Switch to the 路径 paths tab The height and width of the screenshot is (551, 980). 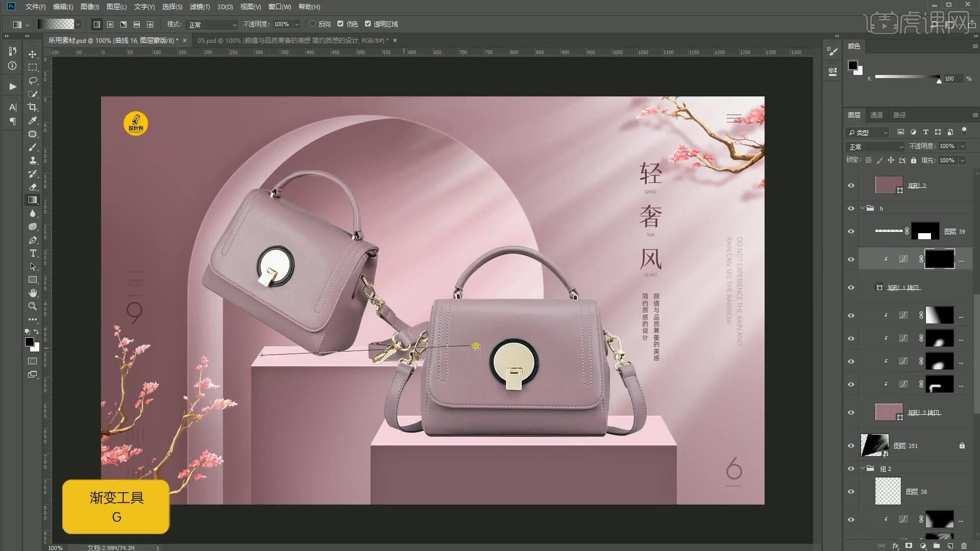coord(899,115)
